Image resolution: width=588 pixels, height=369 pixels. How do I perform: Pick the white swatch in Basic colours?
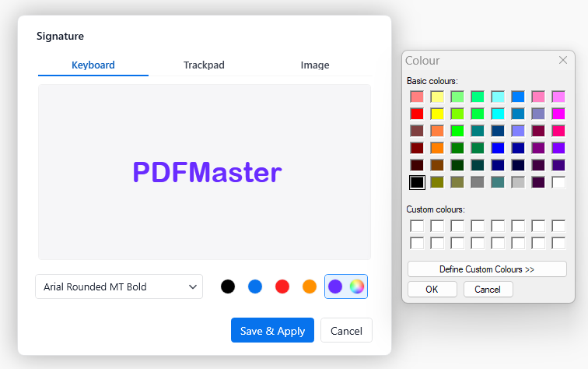click(x=558, y=182)
